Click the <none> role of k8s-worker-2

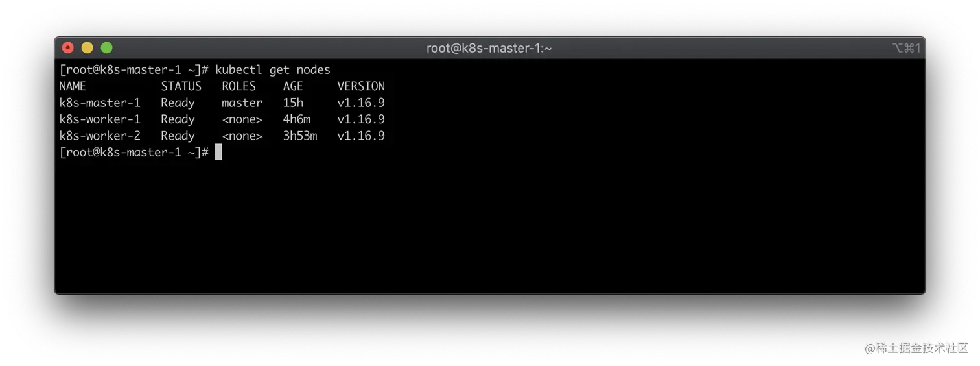coord(242,136)
